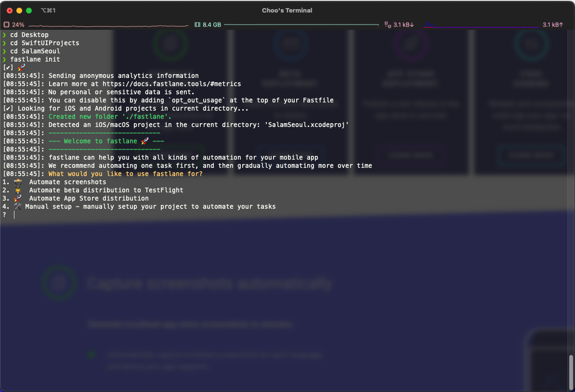
Task: Click 'Looking for iOS and Android projects' line
Action: [x=133, y=108]
